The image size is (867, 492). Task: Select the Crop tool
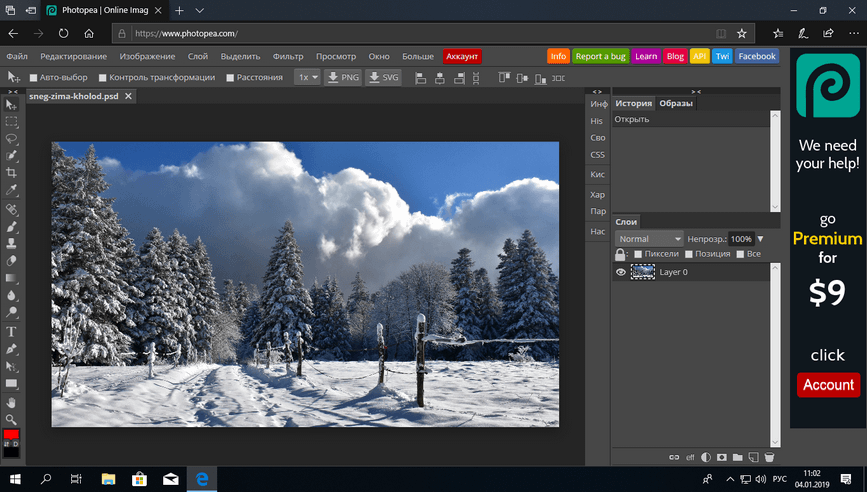pos(11,173)
